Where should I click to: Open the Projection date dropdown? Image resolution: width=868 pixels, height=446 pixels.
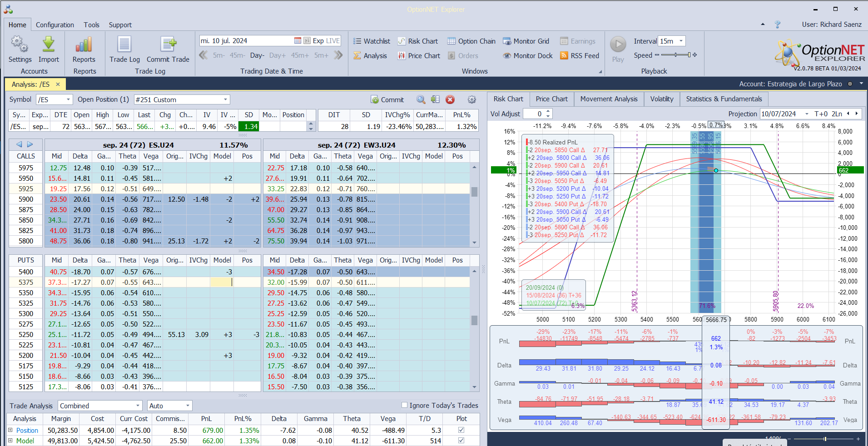pyautogui.click(x=807, y=114)
